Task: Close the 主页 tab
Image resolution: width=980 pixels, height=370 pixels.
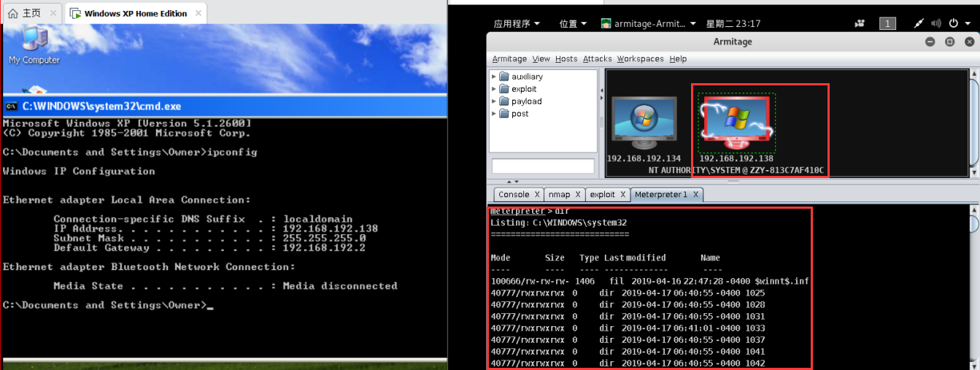Action: coord(53,13)
